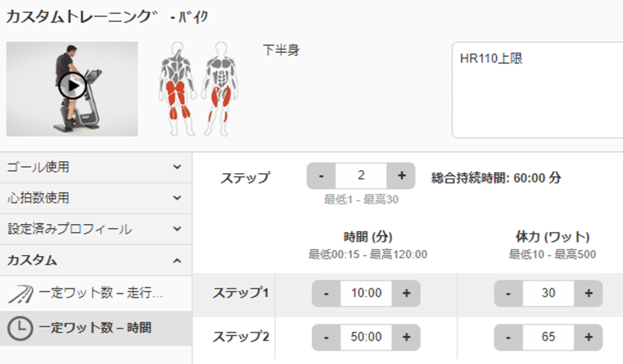This screenshot has height=364, width=623.
Task: Add time to ステップ1 using plus
Action: pos(406,293)
